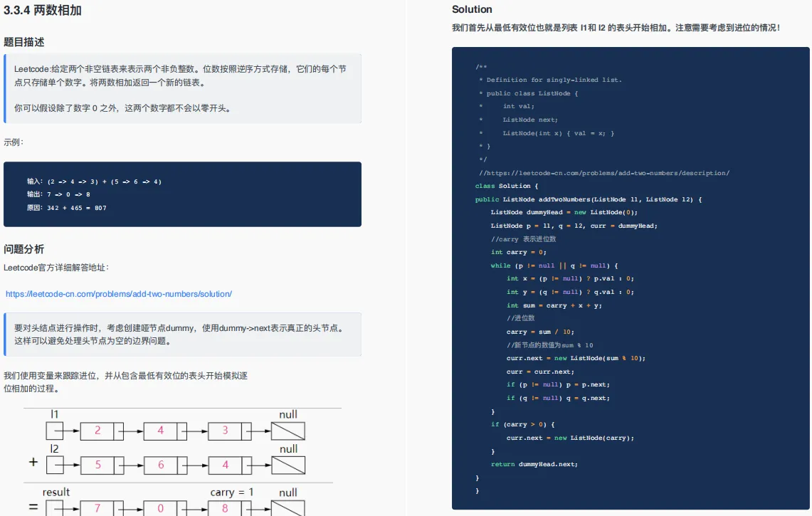
Task: Click the 题目描述 section heading
Action: pyautogui.click(x=23, y=42)
